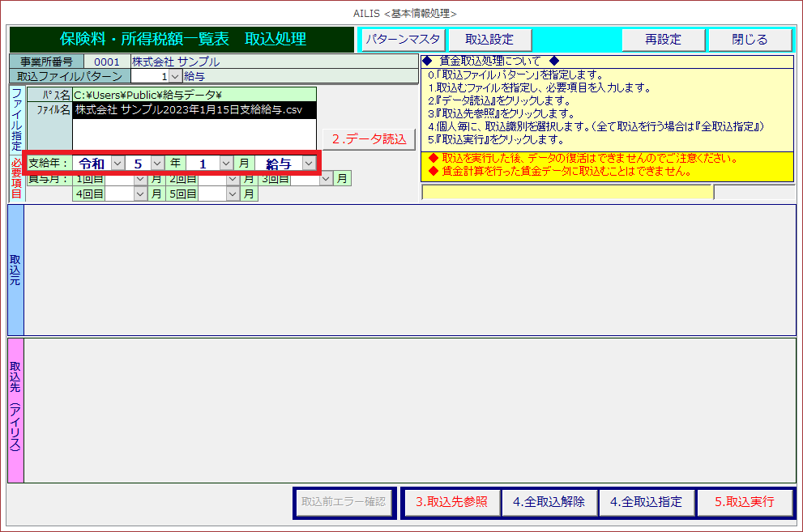Open 取込設定 settings

[x=489, y=39]
